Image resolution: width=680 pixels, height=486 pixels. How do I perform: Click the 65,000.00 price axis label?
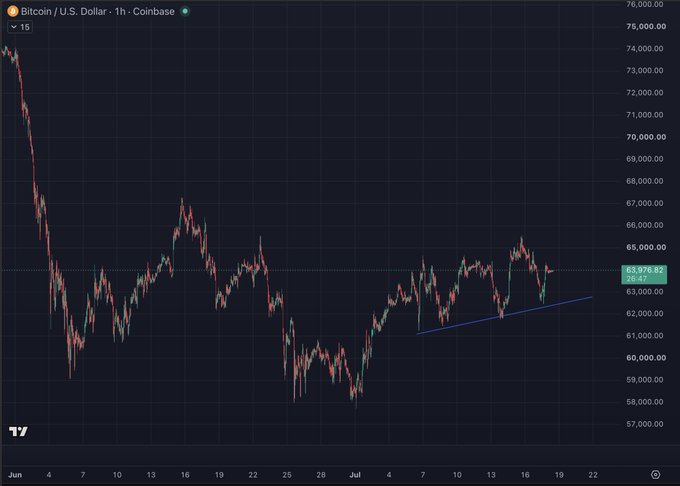tap(646, 248)
